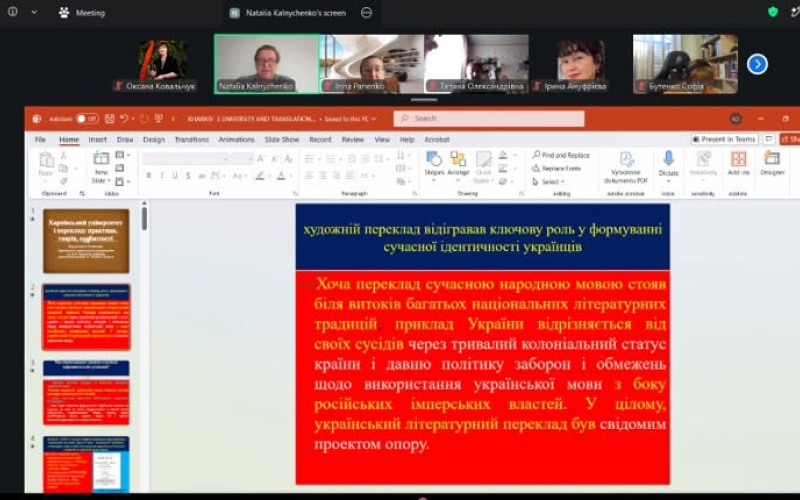Select slide 1 thumbnail in slide panel

coord(86,240)
